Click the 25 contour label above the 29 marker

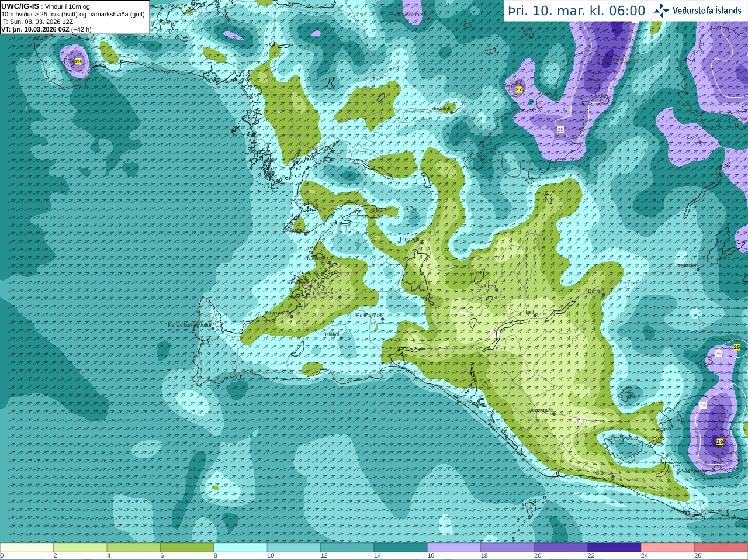click(703, 405)
